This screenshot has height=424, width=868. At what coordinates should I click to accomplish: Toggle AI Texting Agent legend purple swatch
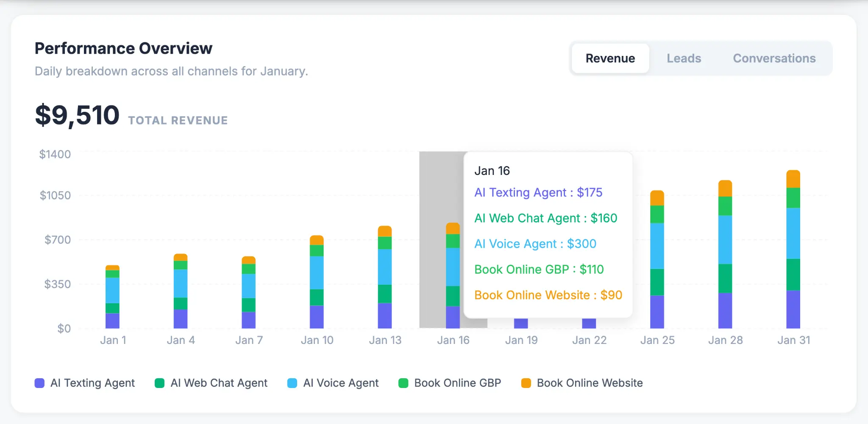[x=39, y=383]
